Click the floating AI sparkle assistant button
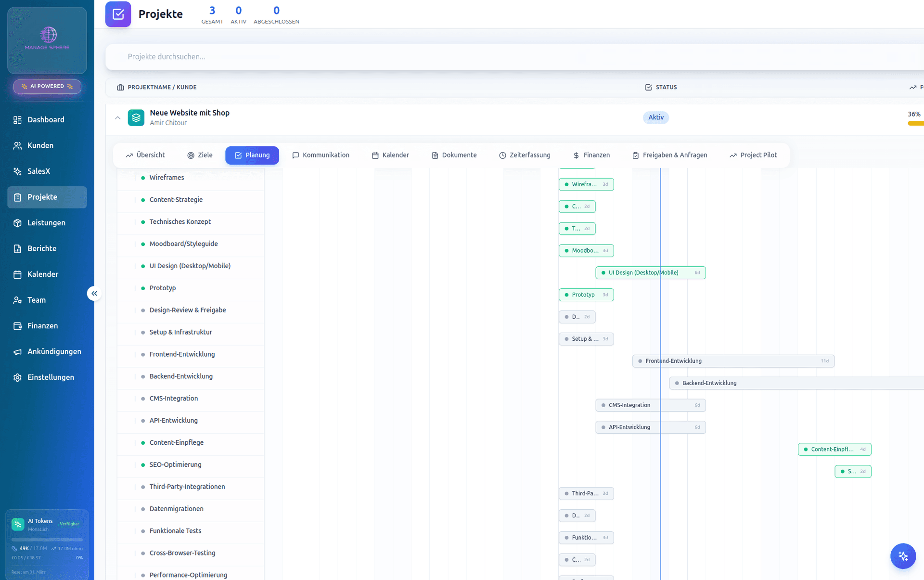Screen dimensions: 924x580 [x=903, y=556]
